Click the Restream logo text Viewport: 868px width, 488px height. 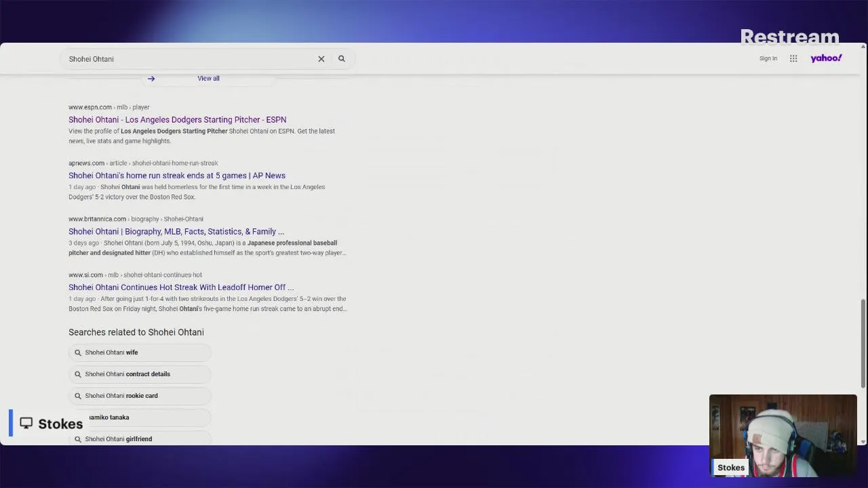[789, 37]
